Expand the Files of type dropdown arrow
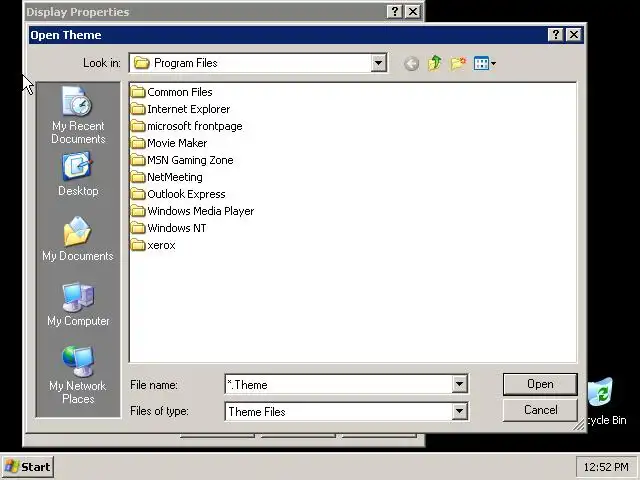Viewport: 640px width, 480px height. (459, 411)
